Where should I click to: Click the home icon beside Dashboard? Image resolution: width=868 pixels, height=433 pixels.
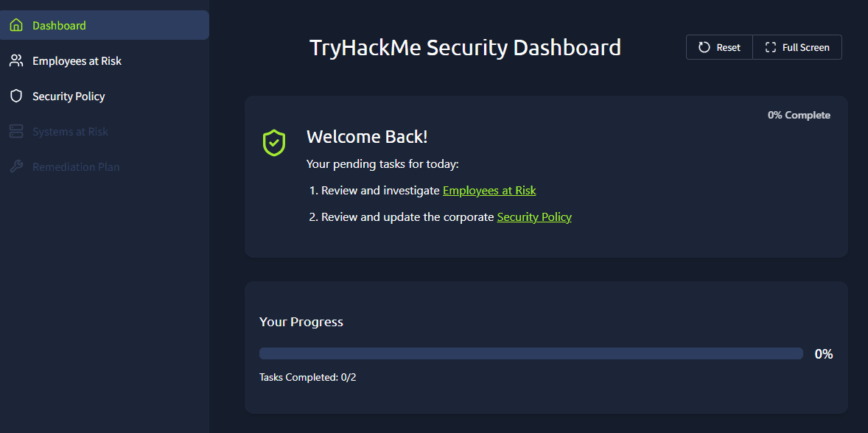[x=16, y=25]
